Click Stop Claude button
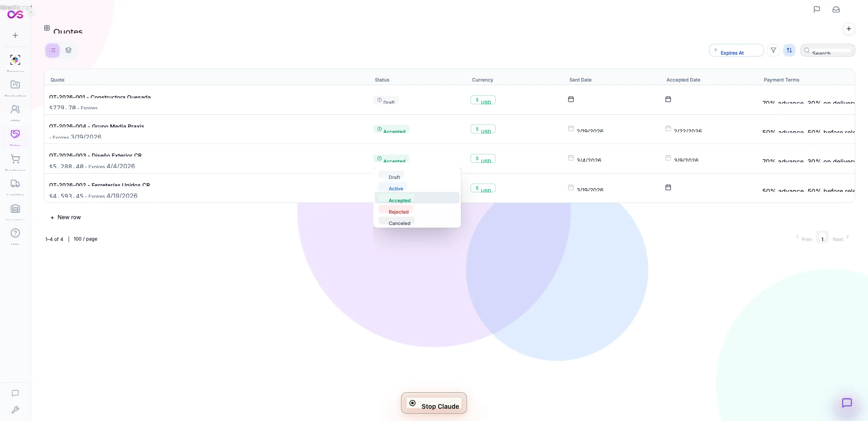This screenshot has height=421, width=868. (x=434, y=403)
